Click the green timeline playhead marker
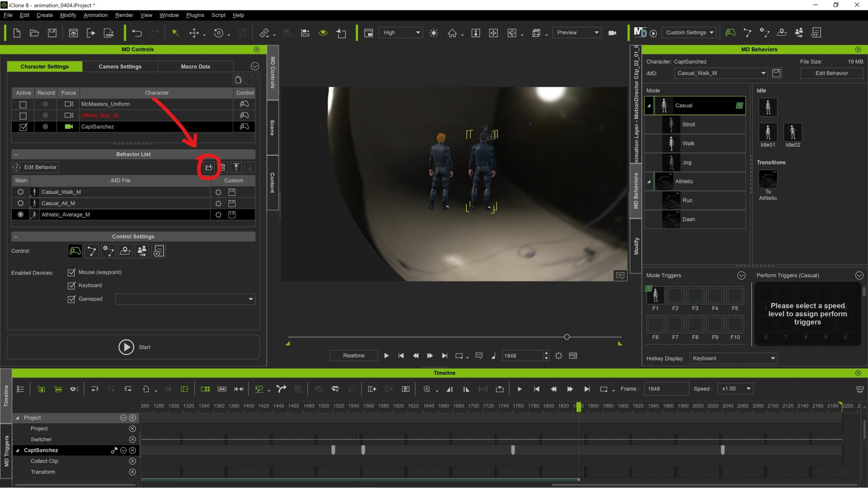This screenshot has width=868, height=488. point(579,407)
